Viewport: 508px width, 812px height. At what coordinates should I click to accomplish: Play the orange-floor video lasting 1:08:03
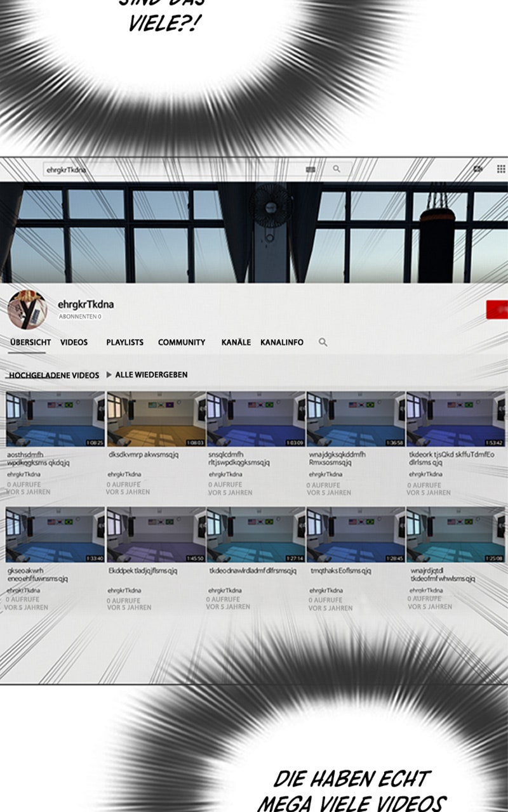tap(156, 419)
